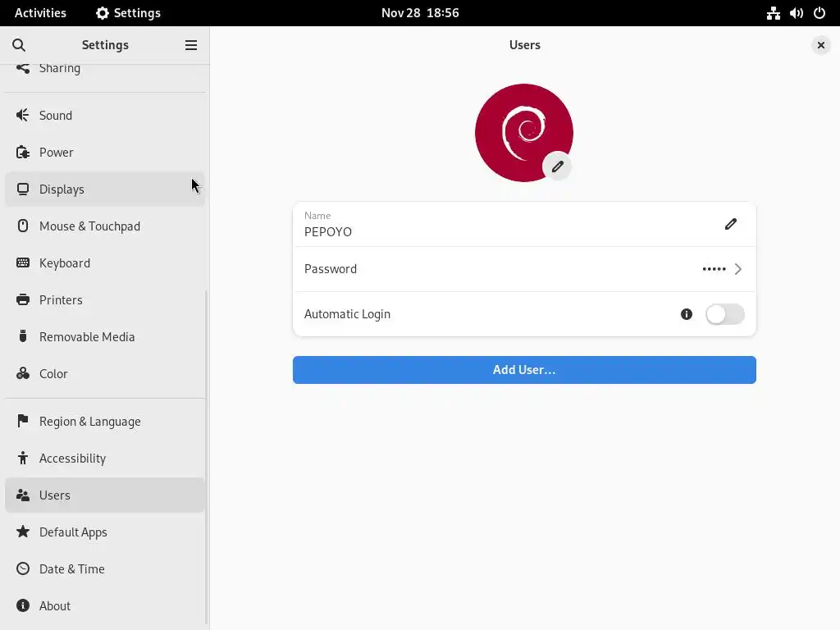
Task: Click the Password label text
Action: click(330, 269)
